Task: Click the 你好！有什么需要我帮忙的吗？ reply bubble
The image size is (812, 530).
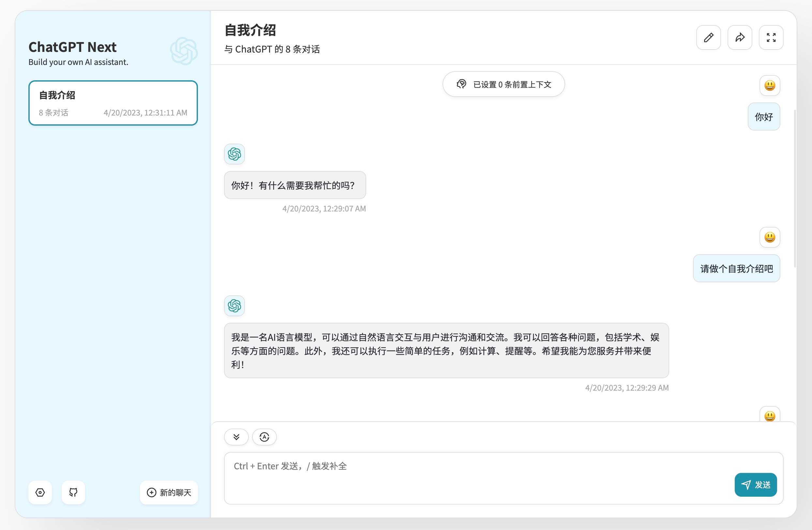Action: [x=295, y=185]
